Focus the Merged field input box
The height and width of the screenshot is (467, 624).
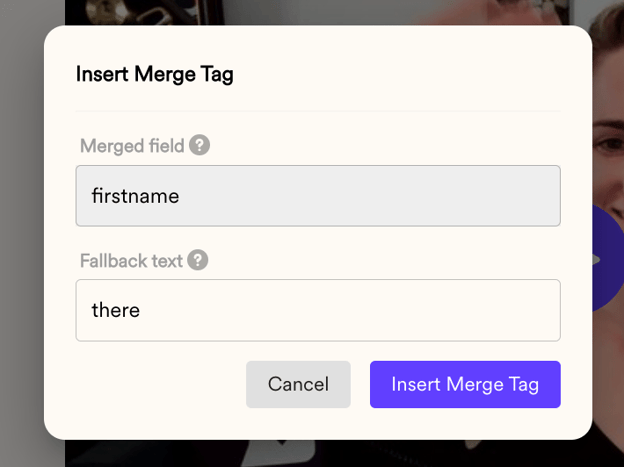point(318,196)
